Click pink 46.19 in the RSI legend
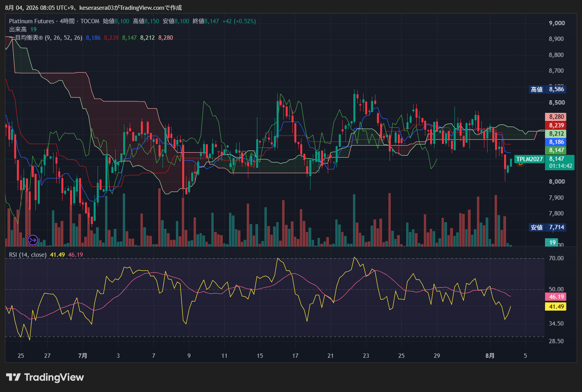The height and width of the screenshot is (392, 582). 75,255
